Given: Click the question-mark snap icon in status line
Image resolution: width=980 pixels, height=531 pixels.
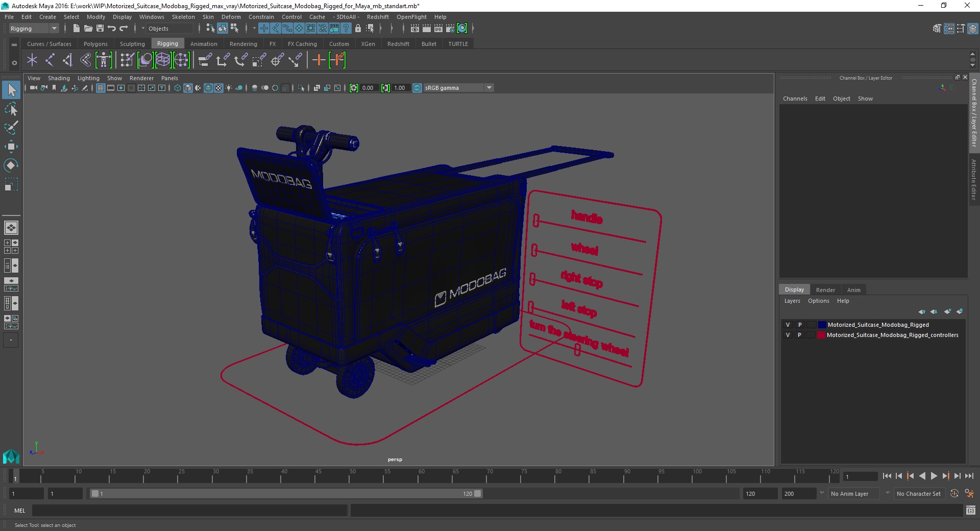Looking at the screenshot, I should click(346, 29).
